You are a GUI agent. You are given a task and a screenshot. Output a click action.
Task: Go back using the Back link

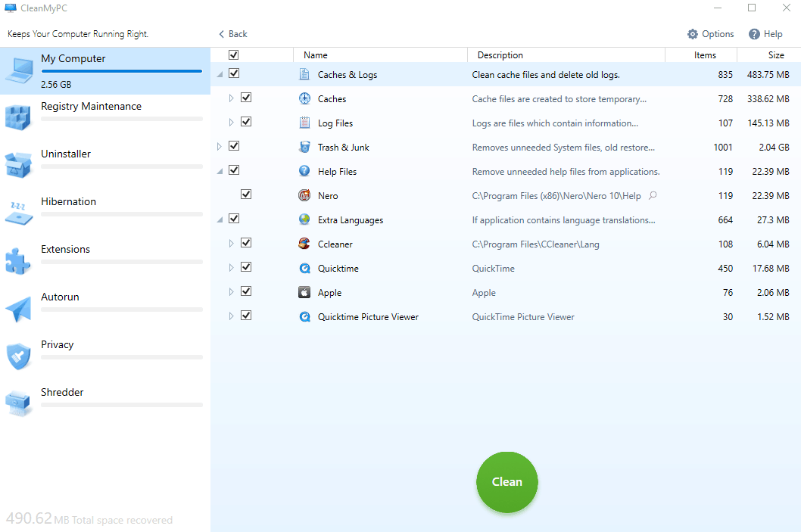(x=233, y=34)
